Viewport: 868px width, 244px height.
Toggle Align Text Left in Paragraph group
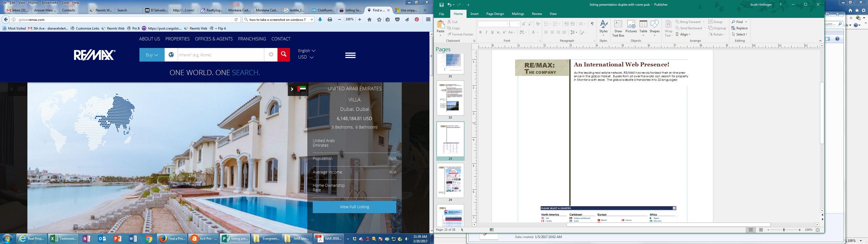pyautogui.click(x=546, y=32)
